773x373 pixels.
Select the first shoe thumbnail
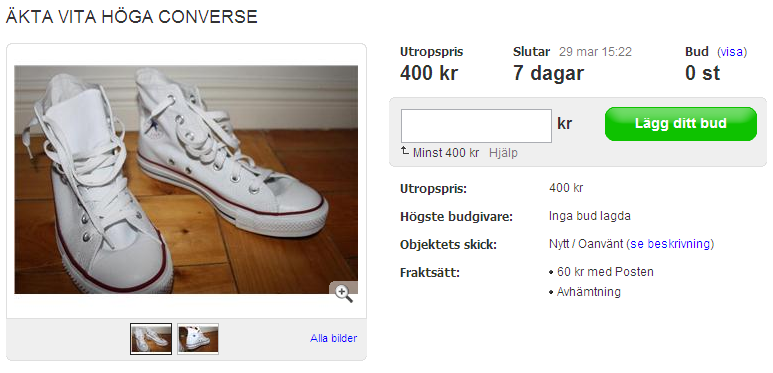click(151, 339)
